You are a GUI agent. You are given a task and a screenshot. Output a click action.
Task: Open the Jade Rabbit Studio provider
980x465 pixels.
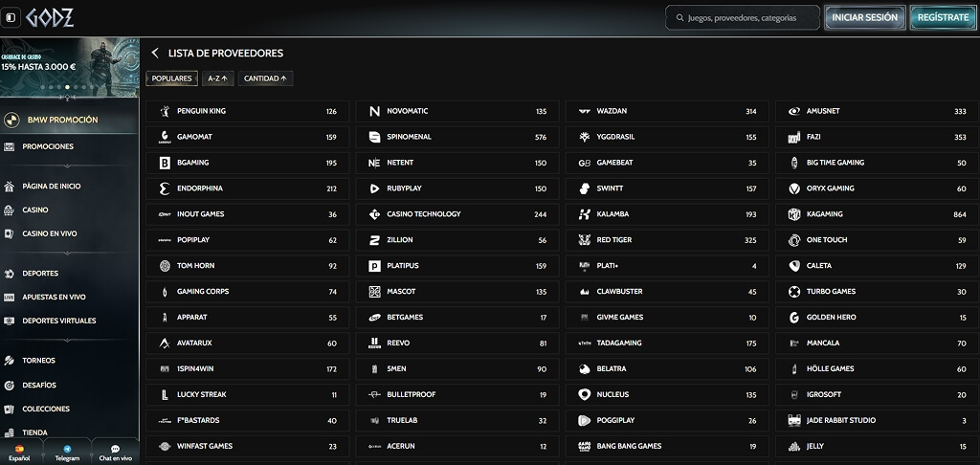coord(878,421)
